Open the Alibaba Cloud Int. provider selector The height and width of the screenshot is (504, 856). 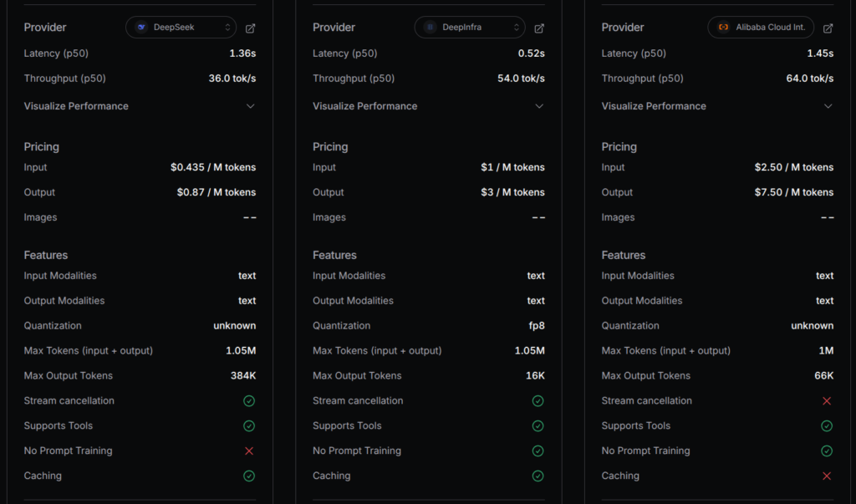[x=761, y=28]
